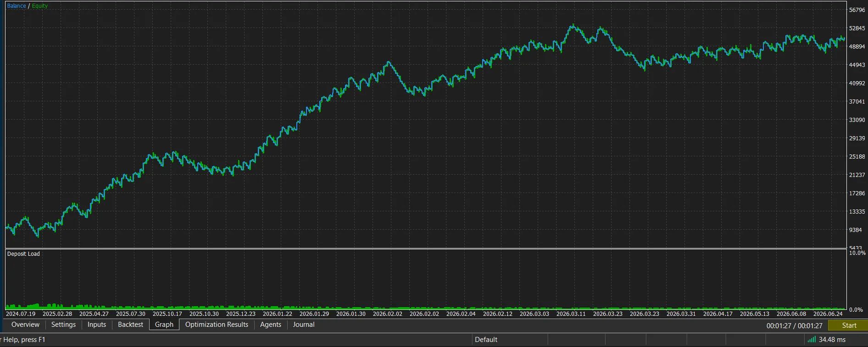Click the 2025.12.23 date label

click(241, 314)
